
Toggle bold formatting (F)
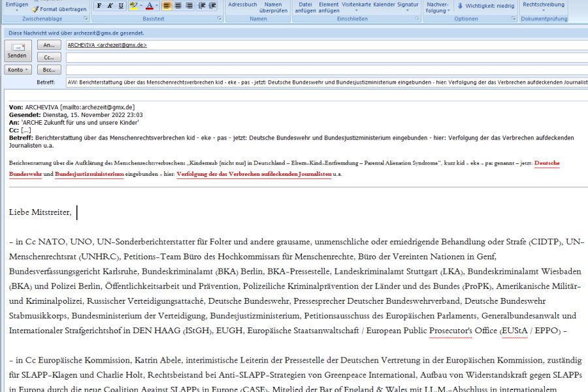tap(99, 6)
